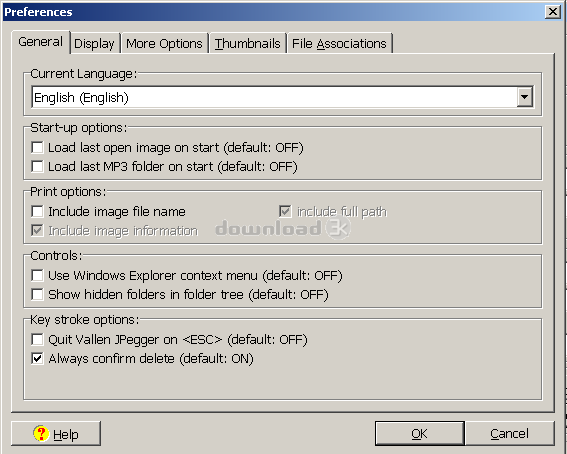567x454 pixels.
Task: Check Include image file name
Action: click(x=37, y=211)
